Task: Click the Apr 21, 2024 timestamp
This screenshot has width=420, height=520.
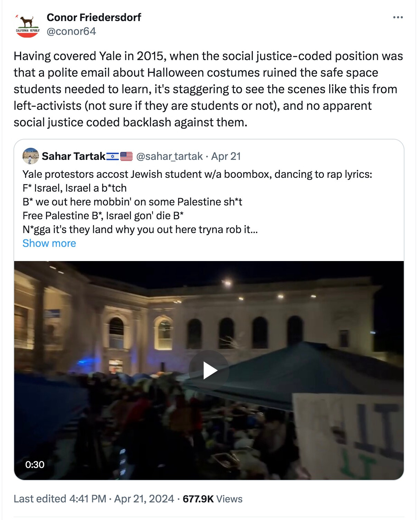Action: point(144,499)
